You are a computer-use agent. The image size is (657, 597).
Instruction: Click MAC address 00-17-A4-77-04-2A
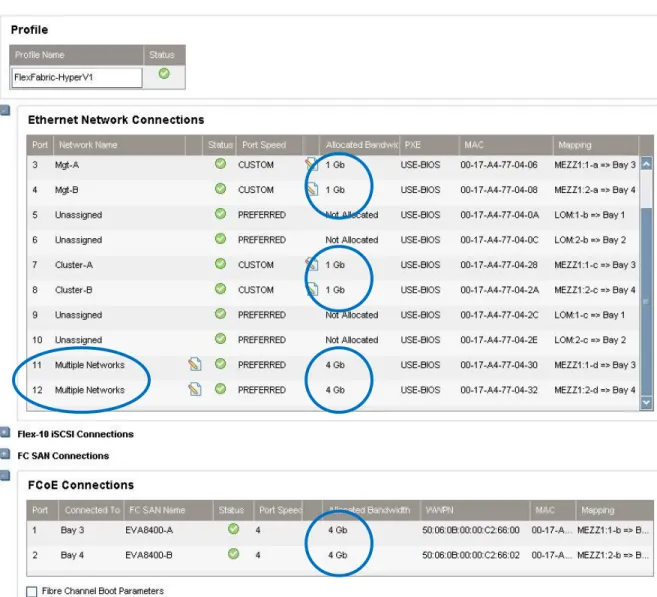click(499, 290)
